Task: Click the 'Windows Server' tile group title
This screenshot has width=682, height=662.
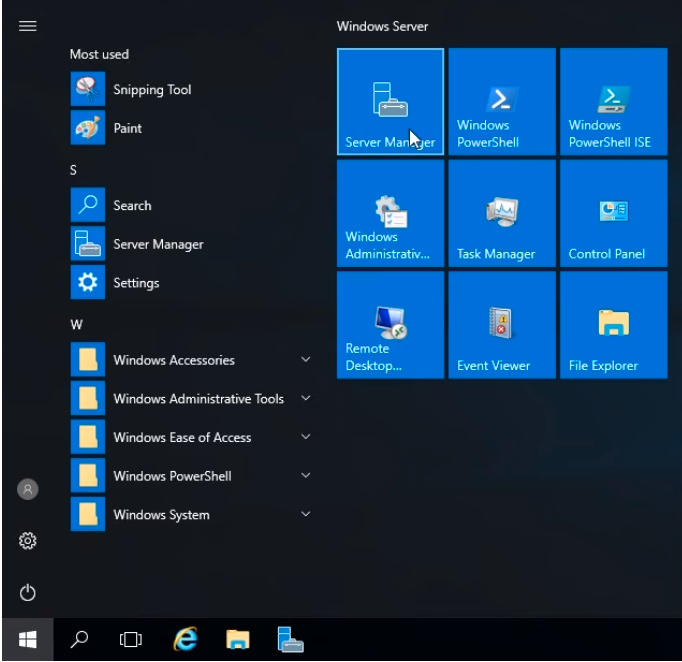Action: [x=382, y=26]
